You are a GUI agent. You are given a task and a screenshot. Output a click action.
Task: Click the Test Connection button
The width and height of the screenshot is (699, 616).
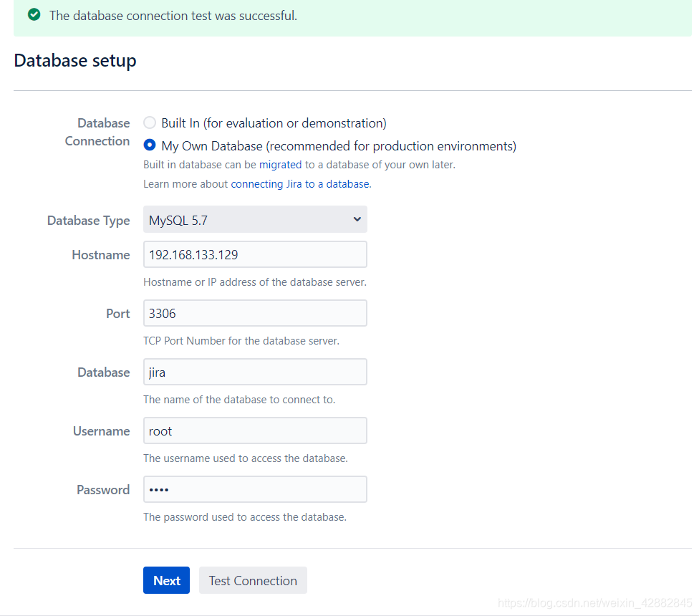(x=253, y=580)
